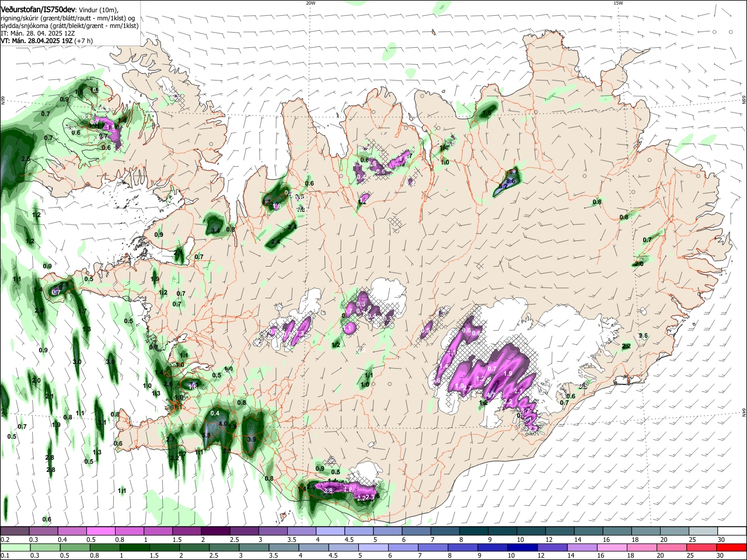Image resolution: width=747 pixels, height=560 pixels.
Task: Click the palest green 0.1 swatch in bottom legend row
Action: click(15, 547)
